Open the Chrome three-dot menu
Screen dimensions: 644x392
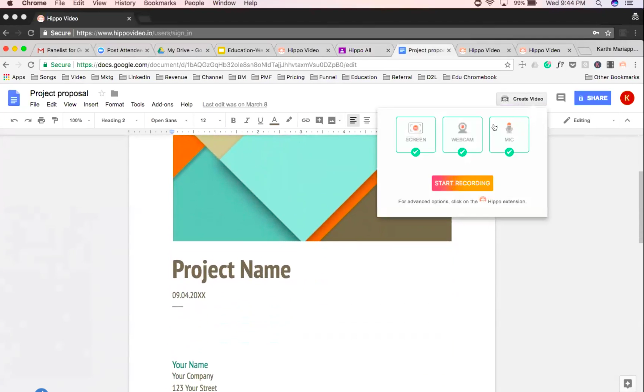coord(635,65)
